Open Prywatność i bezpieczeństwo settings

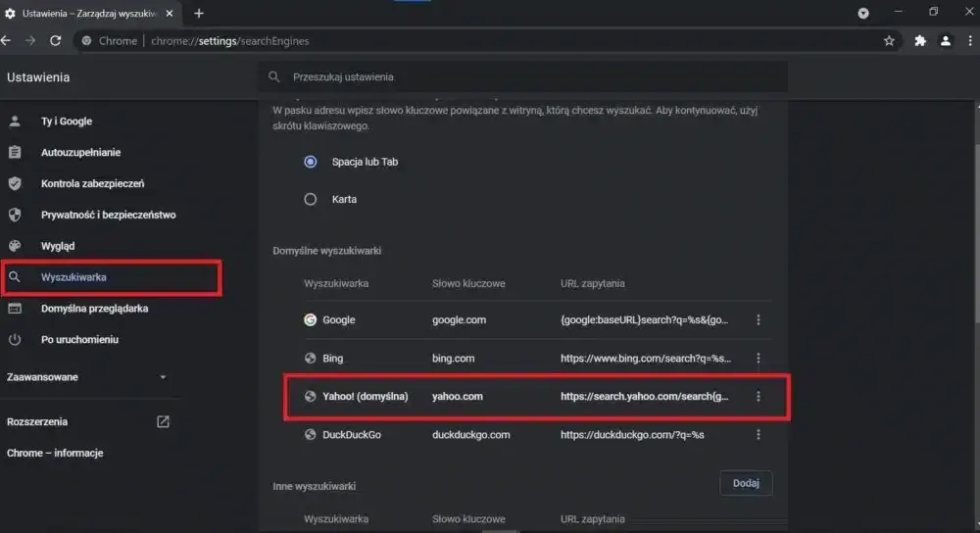coord(108,215)
